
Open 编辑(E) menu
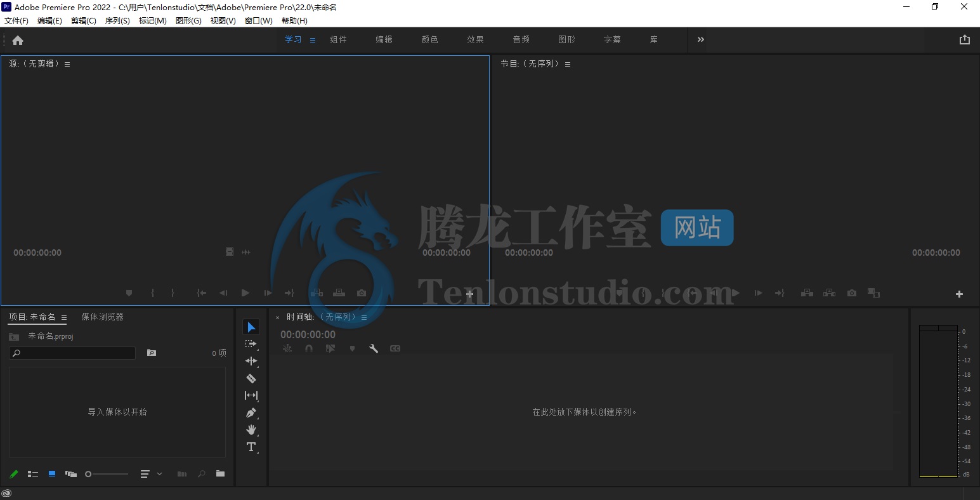point(49,21)
